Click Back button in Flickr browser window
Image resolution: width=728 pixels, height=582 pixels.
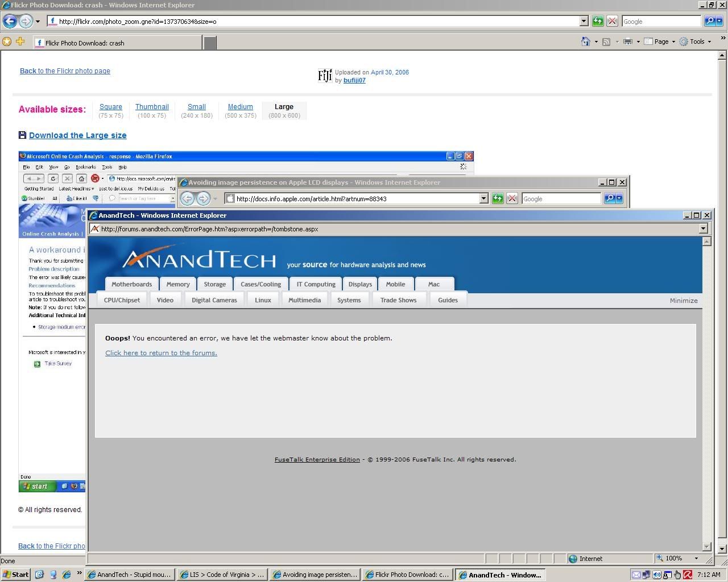pyautogui.click(x=10, y=22)
